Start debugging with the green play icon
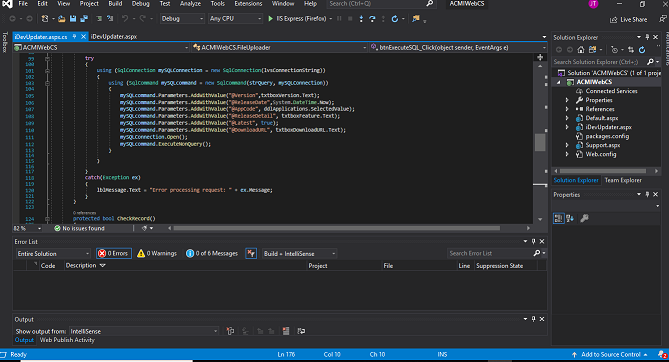669x362 pixels. (x=271, y=19)
